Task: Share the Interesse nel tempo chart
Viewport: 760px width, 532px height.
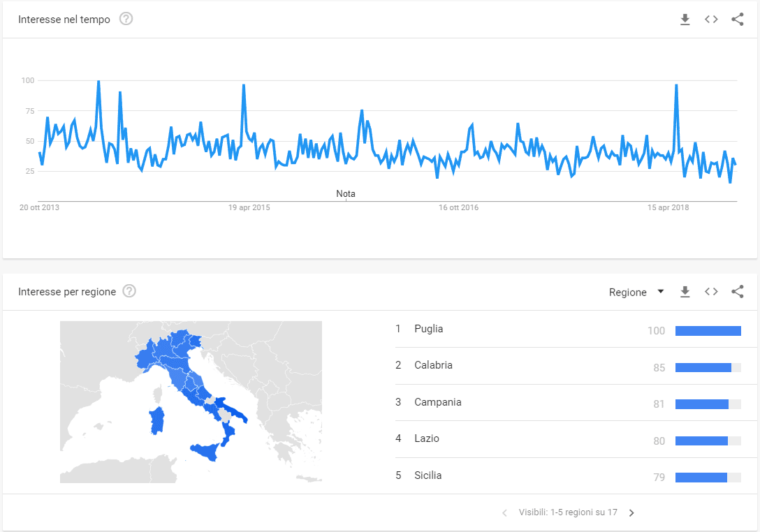Action: pos(737,20)
